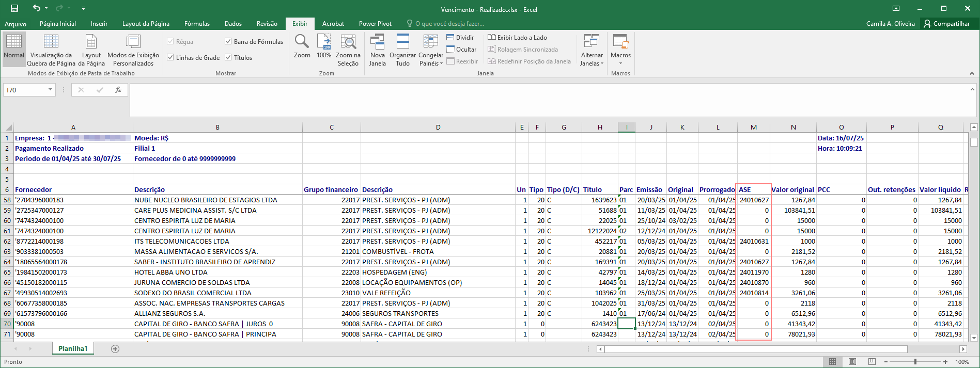Click the zoom in plus button
This screenshot has width=980, height=368.
pos(945,362)
